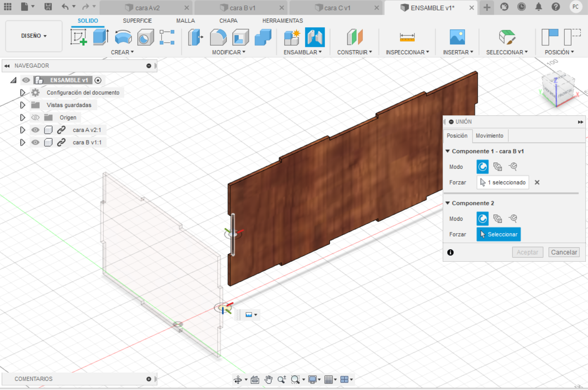Select the Create Sketch tool
The image size is (588, 390).
[78, 37]
